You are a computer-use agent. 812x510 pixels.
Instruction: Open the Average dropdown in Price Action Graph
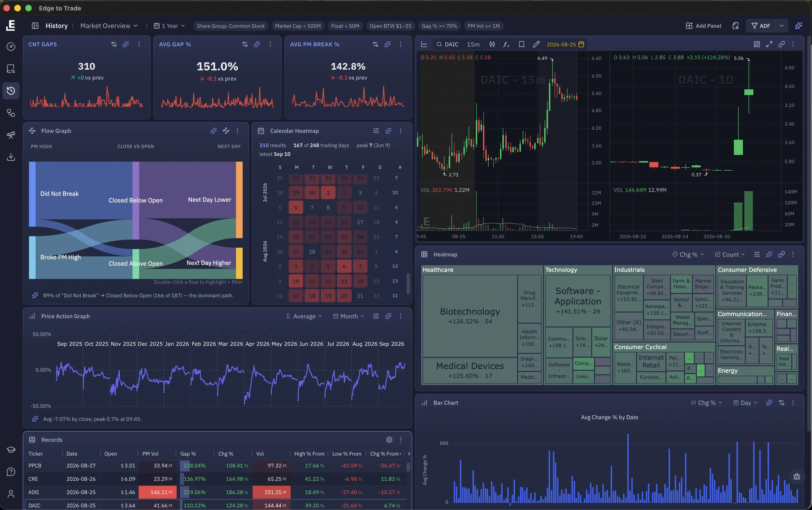click(304, 316)
